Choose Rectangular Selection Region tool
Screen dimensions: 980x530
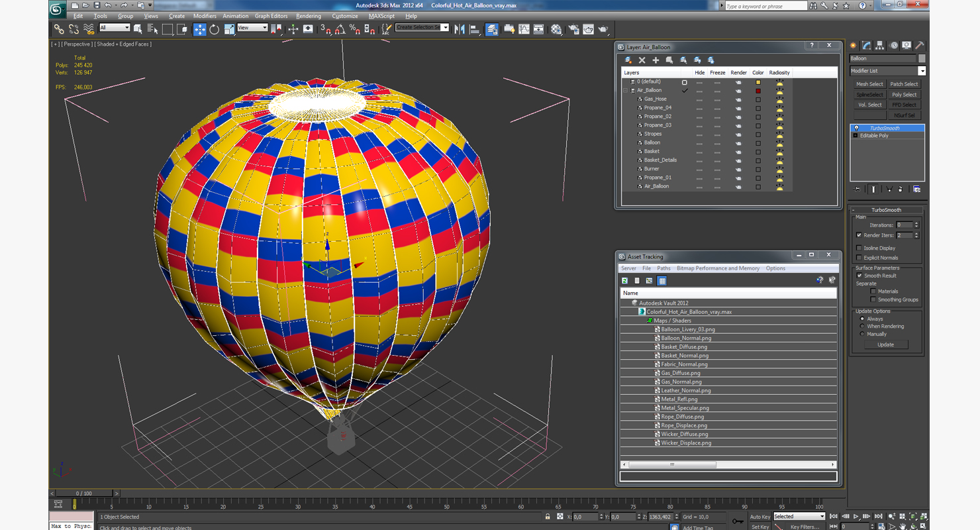[168, 29]
